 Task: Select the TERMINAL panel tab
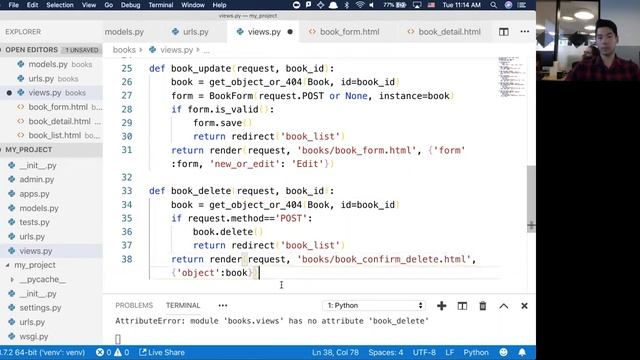click(183, 305)
